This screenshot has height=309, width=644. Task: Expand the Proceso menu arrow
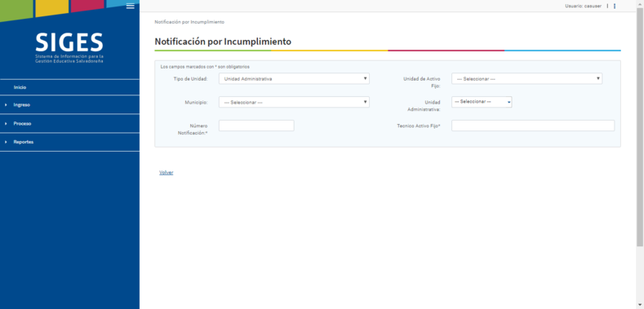coord(6,123)
